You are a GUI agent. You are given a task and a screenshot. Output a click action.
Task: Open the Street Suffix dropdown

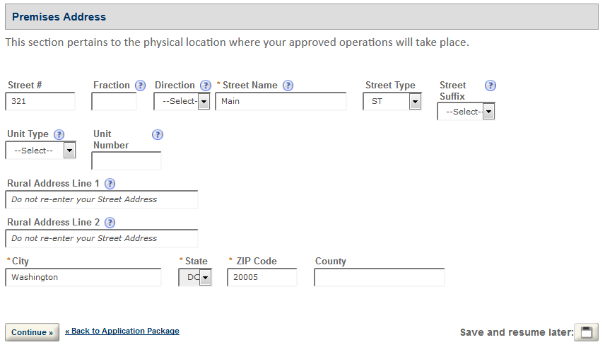coord(466,112)
